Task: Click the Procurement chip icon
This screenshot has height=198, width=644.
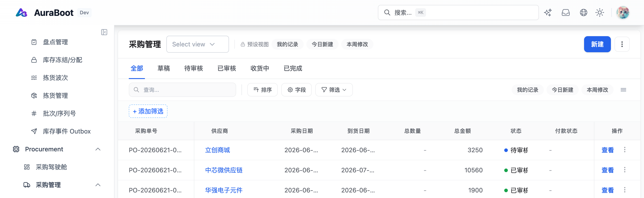Action: pos(16,149)
